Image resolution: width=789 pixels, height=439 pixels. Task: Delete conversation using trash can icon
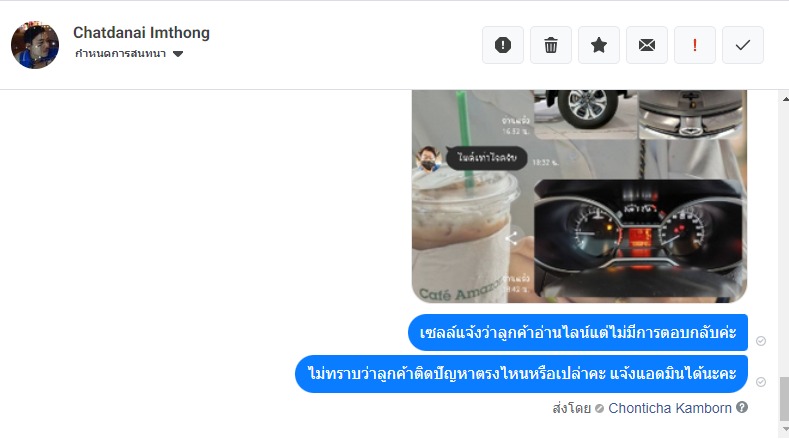tap(550, 45)
